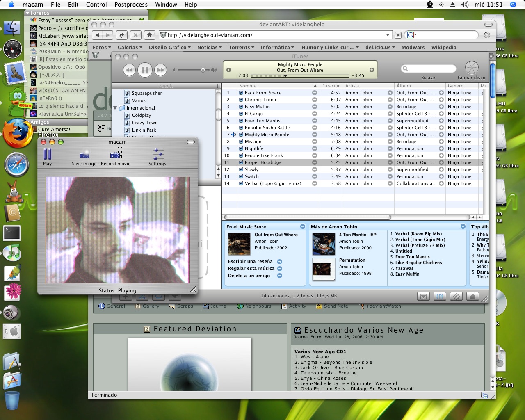Skip to previous track in iTunes
525x420 pixels.
click(129, 70)
